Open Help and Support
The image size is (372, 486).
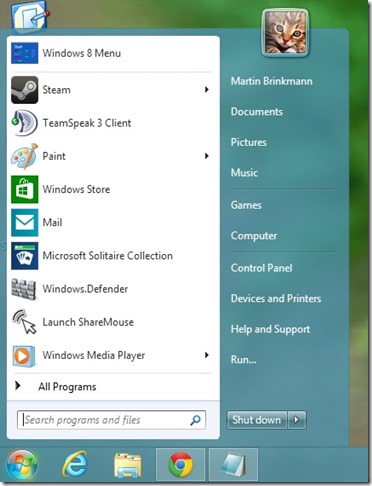click(270, 329)
